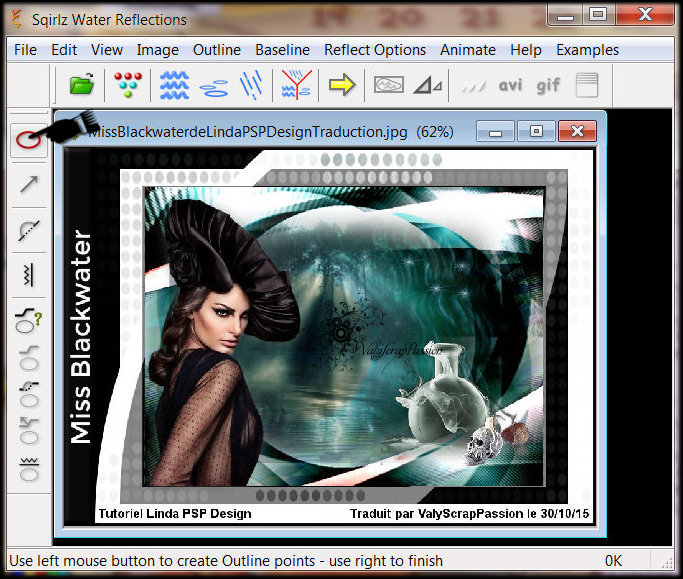Screen dimensions: 683x579
Task: Close the MissBlackwater image window
Action: pos(578,131)
